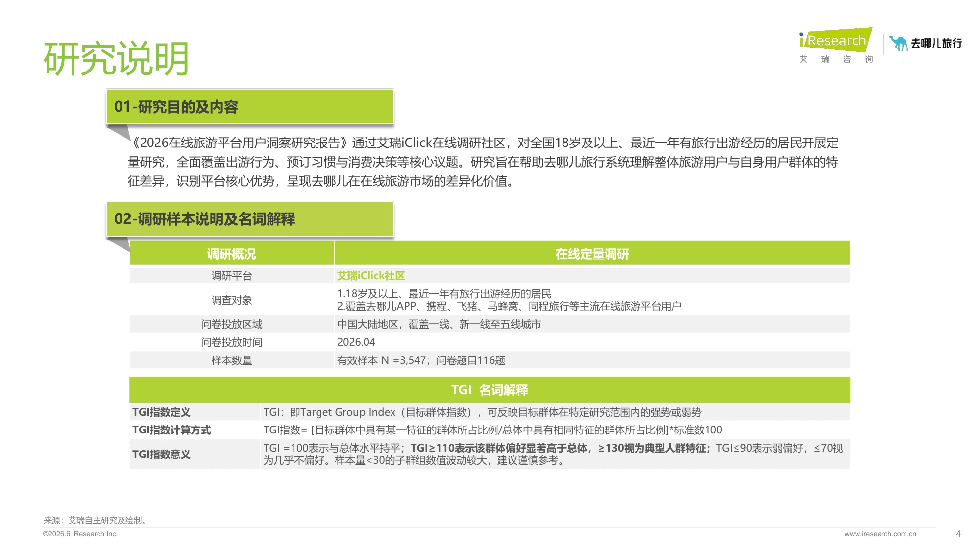Click the TGI formula ending in 标准数100
The height and width of the screenshot is (551, 980).
pyautogui.click(x=493, y=430)
